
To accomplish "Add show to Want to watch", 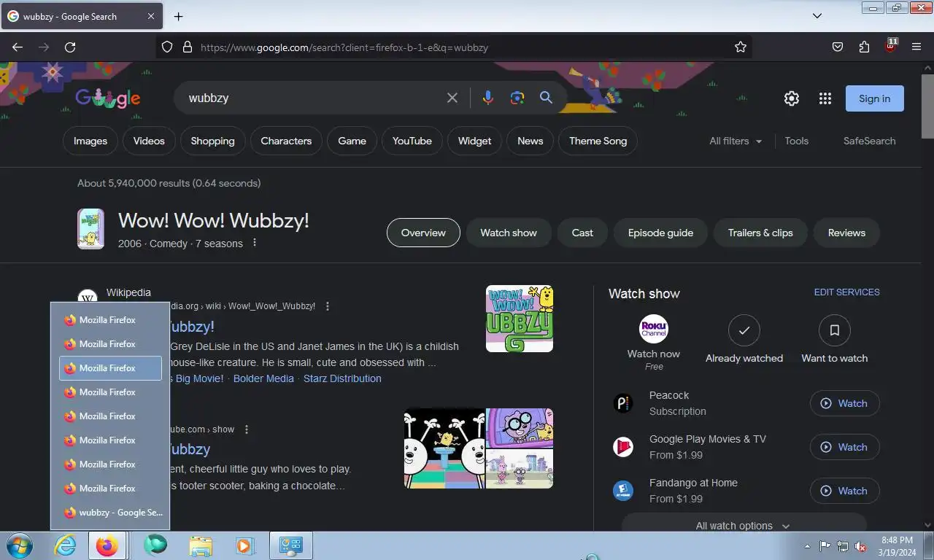I will 835,340.
